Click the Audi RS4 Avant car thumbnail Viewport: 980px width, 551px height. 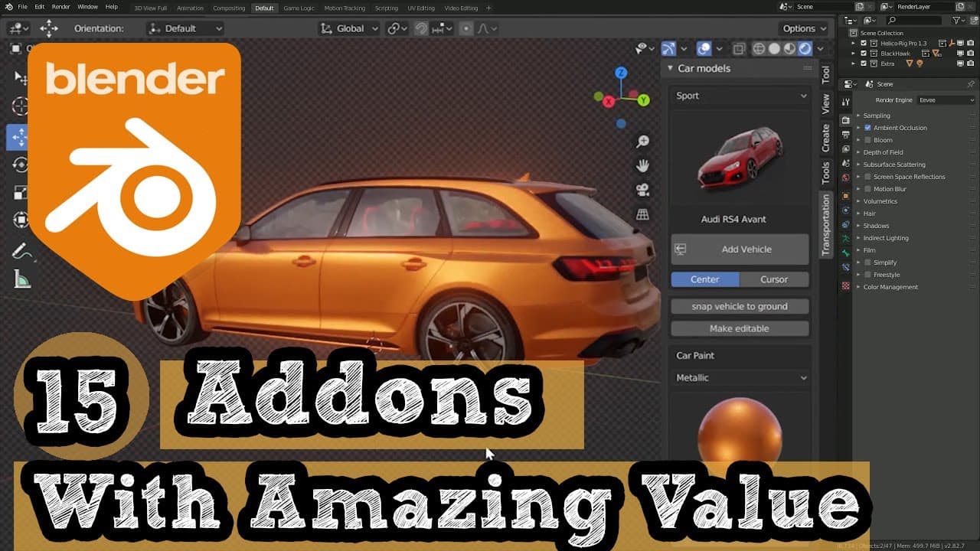click(740, 158)
